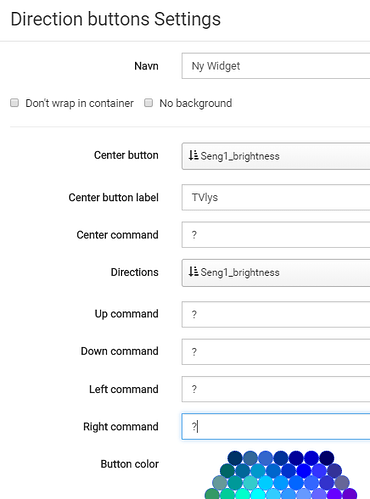This screenshot has height=499, width=370.
Task: Enable Don't wrap in container checkbox
Action: [x=14, y=103]
